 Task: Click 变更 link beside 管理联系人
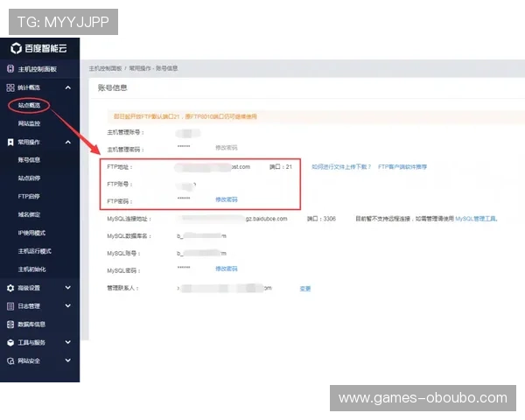pyautogui.click(x=305, y=289)
